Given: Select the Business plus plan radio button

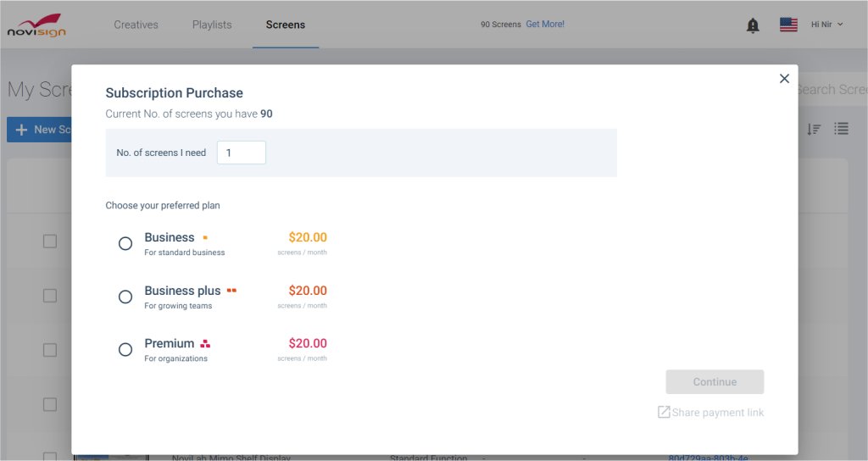Looking at the screenshot, I should (125, 297).
